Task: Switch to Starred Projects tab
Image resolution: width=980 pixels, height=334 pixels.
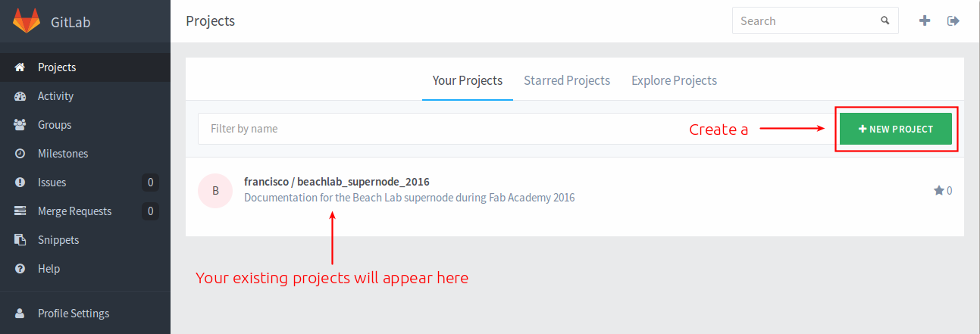Action: point(567,80)
